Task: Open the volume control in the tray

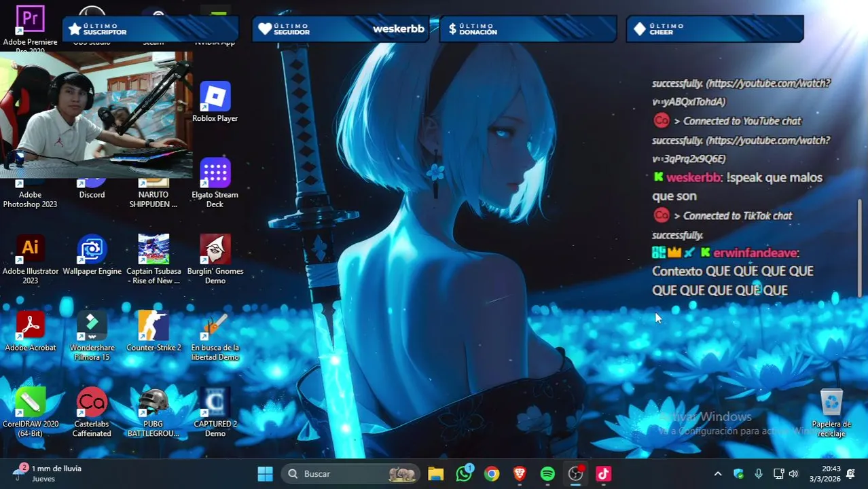Action: (x=794, y=474)
